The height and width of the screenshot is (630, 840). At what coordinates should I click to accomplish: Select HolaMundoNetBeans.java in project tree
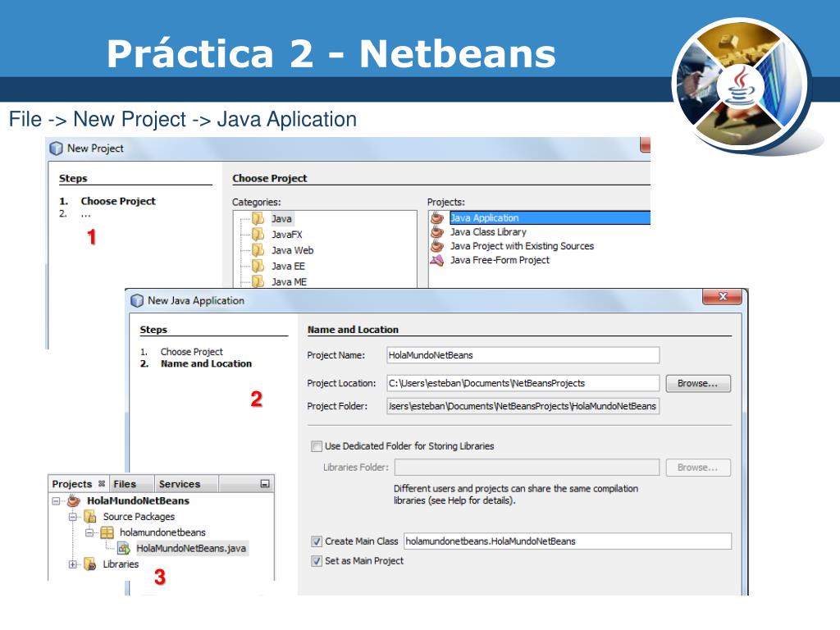click(190, 548)
